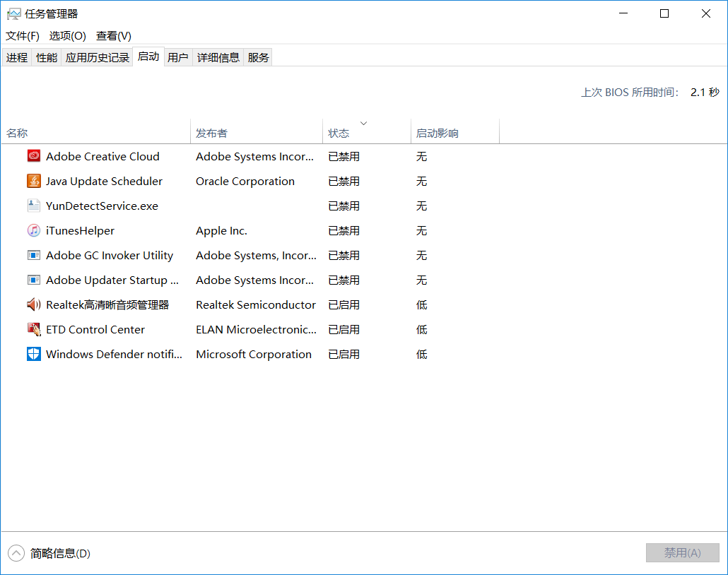Click the Task Manager title bar icon

click(14, 14)
